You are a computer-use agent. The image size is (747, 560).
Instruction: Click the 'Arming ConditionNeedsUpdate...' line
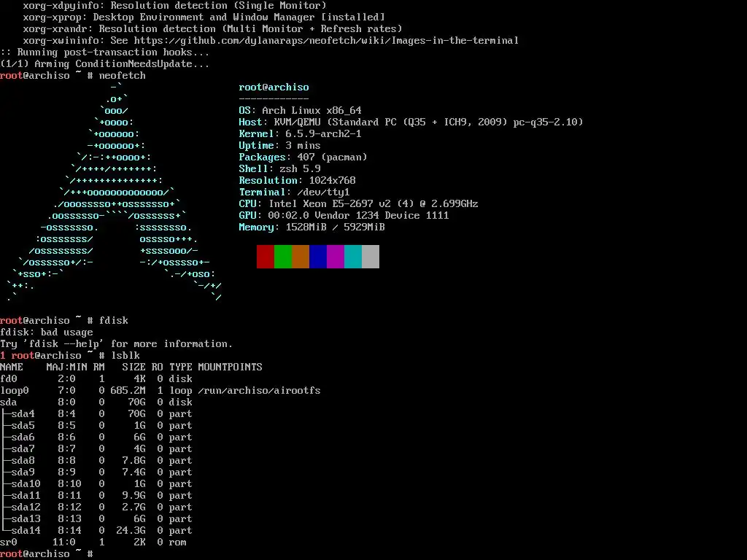click(x=105, y=64)
